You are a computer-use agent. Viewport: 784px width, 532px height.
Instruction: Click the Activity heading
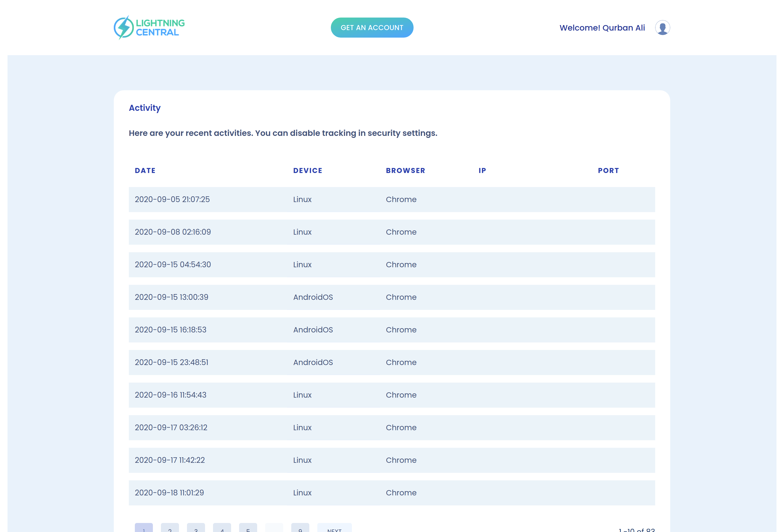pyautogui.click(x=144, y=108)
